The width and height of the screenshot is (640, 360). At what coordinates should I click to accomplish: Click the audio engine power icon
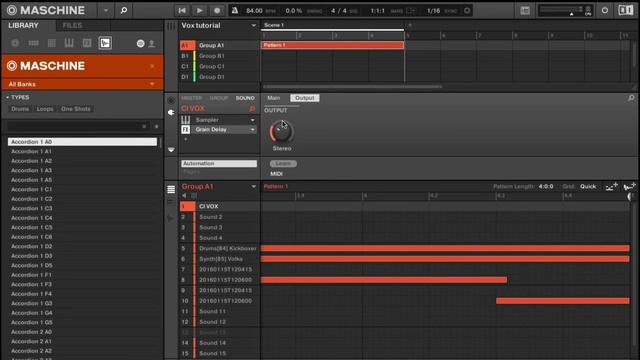click(605, 10)
